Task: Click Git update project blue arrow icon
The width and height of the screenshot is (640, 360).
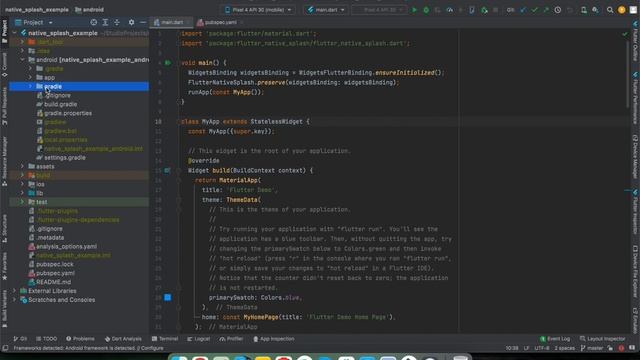Action: [x=523, y=10]
